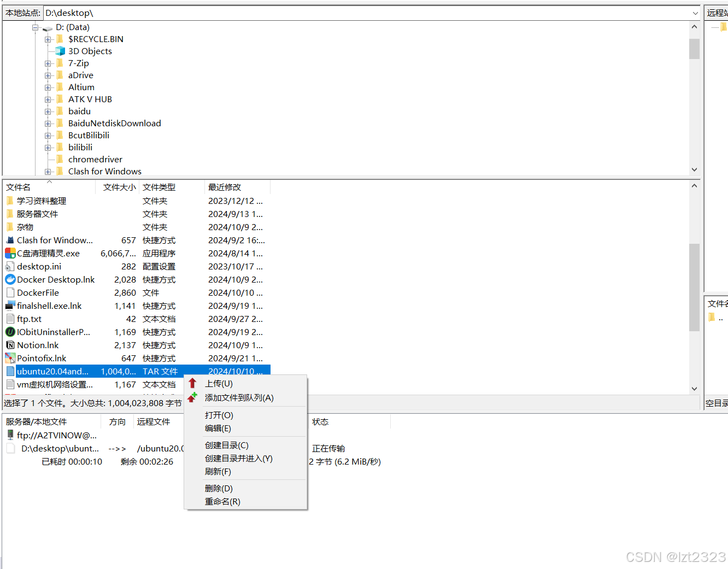Click the C盘清理精灵.exe colorful icon
Screen dimensions: 728x569
coord(10,253)
